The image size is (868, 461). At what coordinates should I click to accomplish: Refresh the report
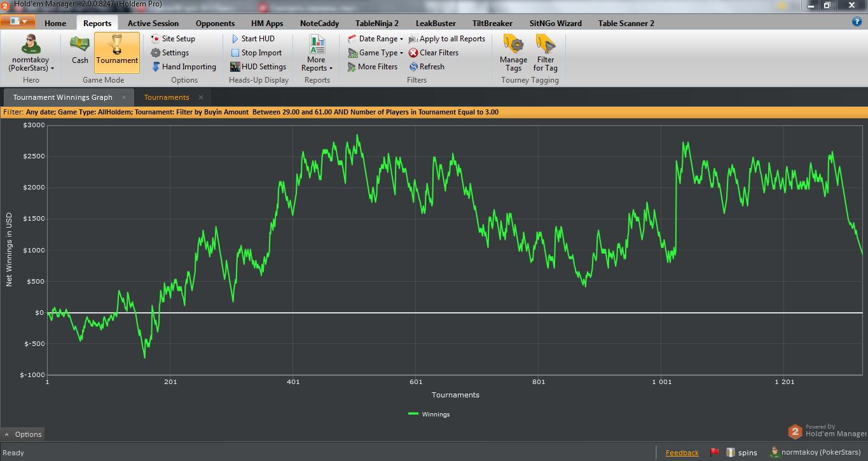[427, 67]
